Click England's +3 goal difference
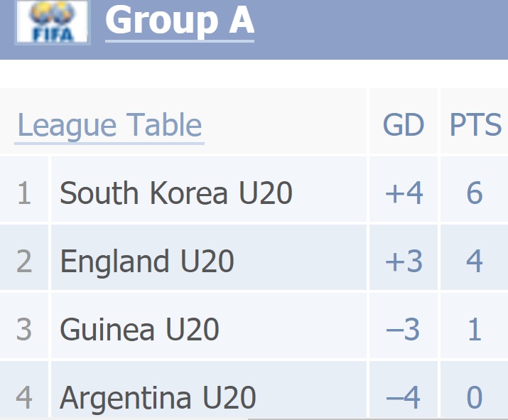 tap(404, 262)
